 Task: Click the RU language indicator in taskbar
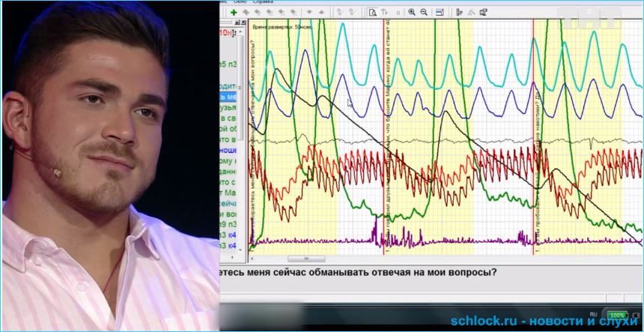click(x=593, y=315)
